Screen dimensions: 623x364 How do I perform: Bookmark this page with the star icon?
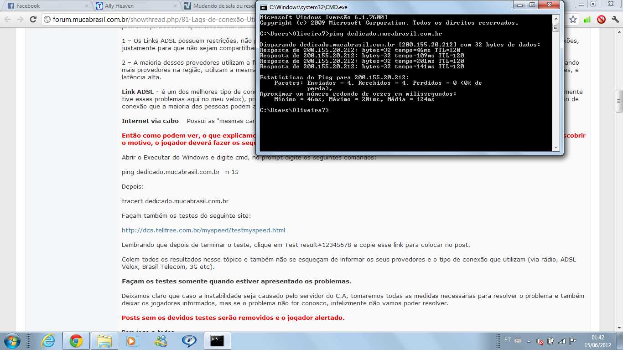[573, 20]
